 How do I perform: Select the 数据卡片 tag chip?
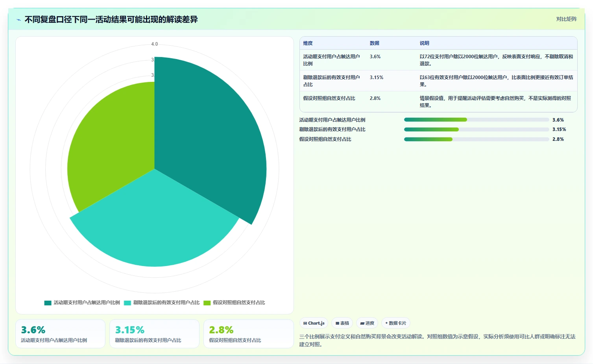[x=395, y=323]
